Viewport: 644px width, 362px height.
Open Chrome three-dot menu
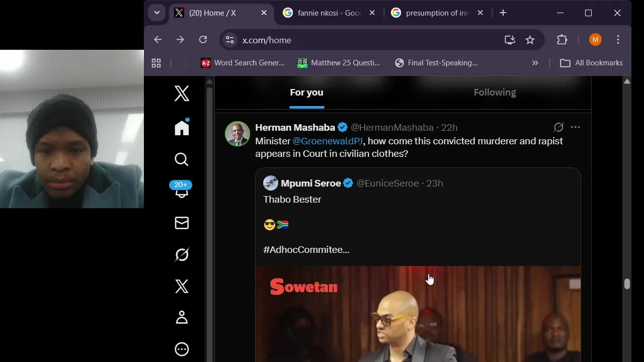(618, 40)
